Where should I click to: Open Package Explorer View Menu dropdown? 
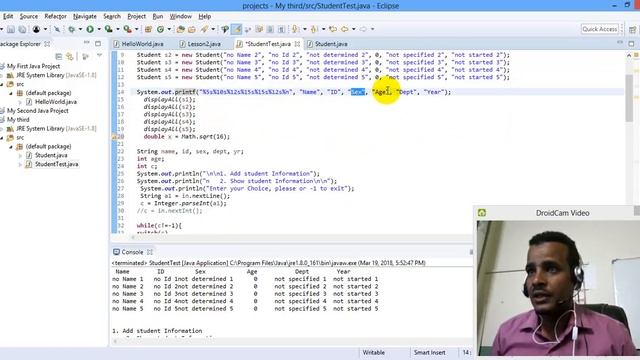coord(100,56)
